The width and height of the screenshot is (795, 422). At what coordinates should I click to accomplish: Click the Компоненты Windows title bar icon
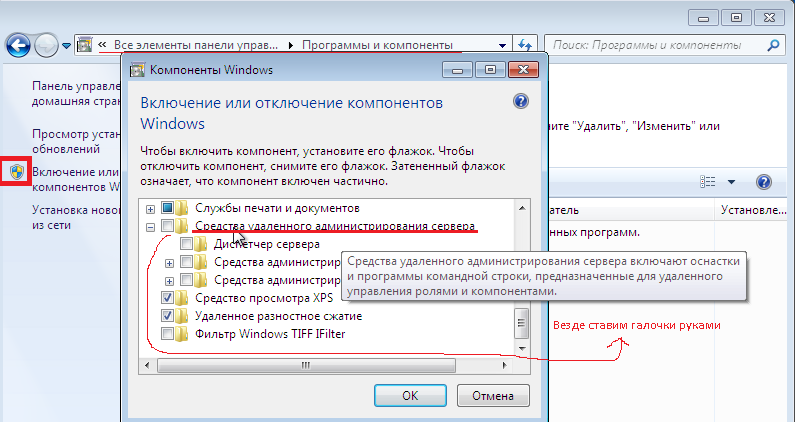[x=137, y=69]
